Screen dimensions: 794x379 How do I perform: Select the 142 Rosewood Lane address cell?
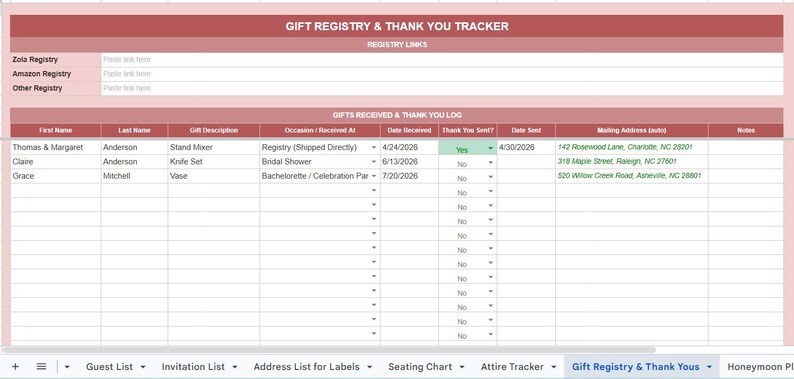[631, 147]
